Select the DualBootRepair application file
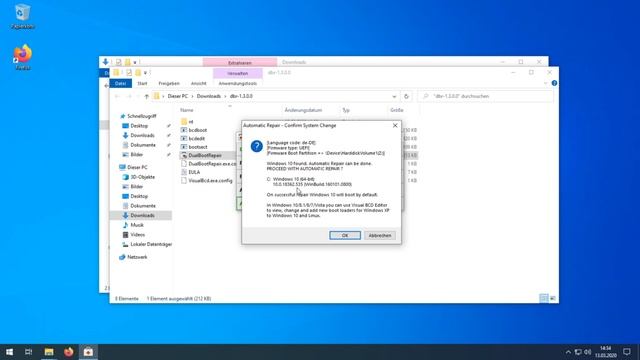 pos(205,156)
